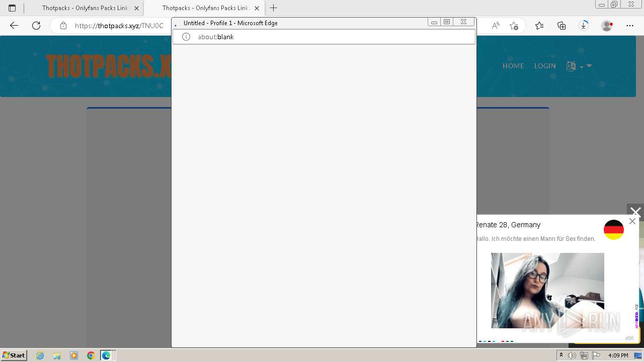Open the media player taskbar icon

point(74,355)
